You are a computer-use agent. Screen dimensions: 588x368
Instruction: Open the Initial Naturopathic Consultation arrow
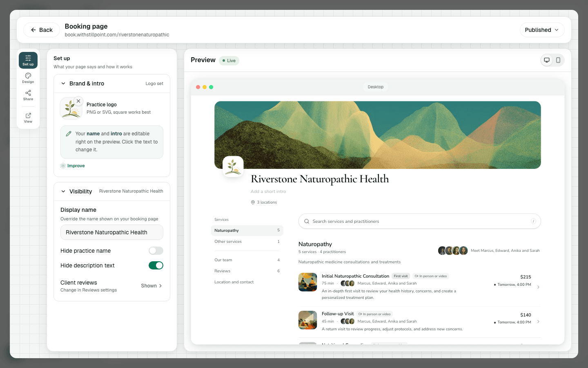click(538, 287)
